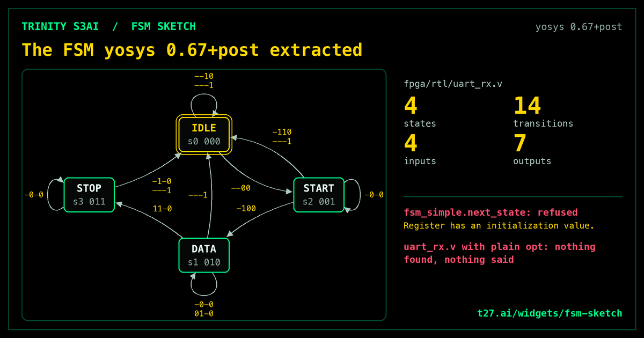The image size is (644, 338).
Task: Select the DATA state node
Action: (x=204, y=255)
